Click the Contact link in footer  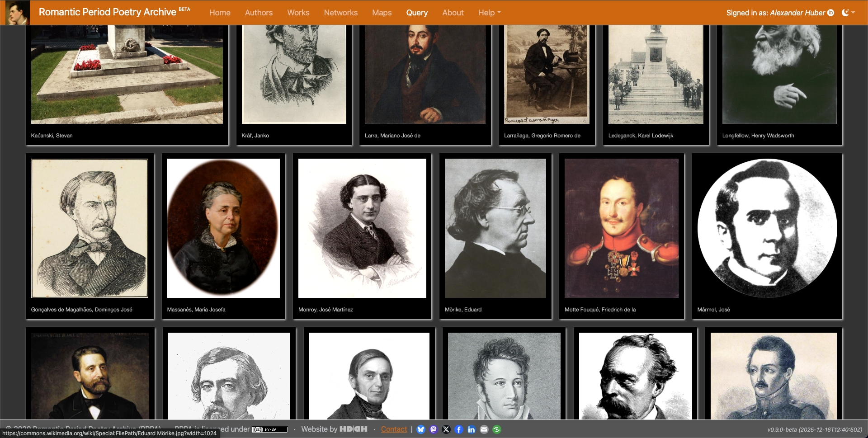click(x=394, y=429)
